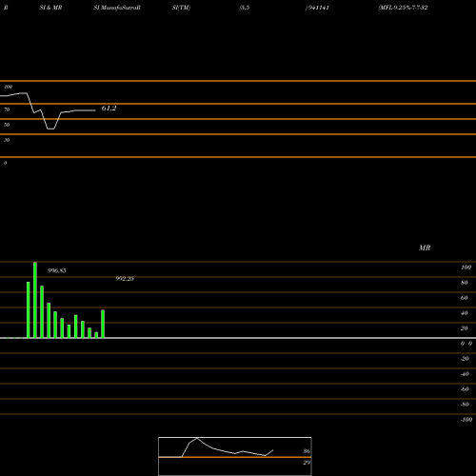Click the MR panel title
The width and height of the screenshot is (476, 476).
pyautogui.click(x=425, y=248)
